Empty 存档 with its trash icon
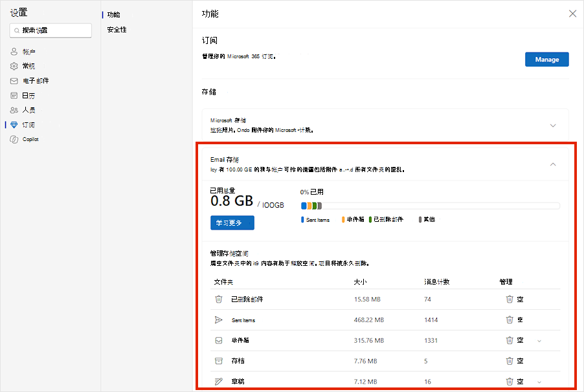584x392 pixels. click(x=510, y=360)
